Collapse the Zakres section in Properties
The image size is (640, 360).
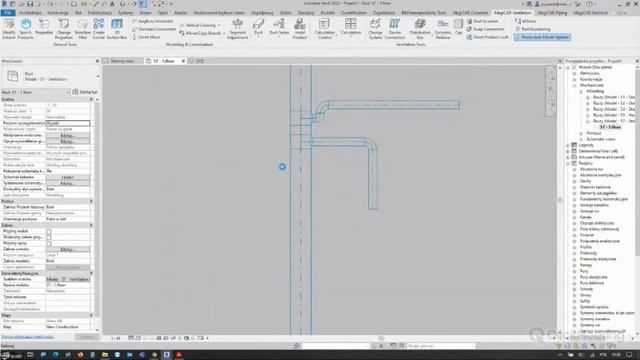[91, 225]
